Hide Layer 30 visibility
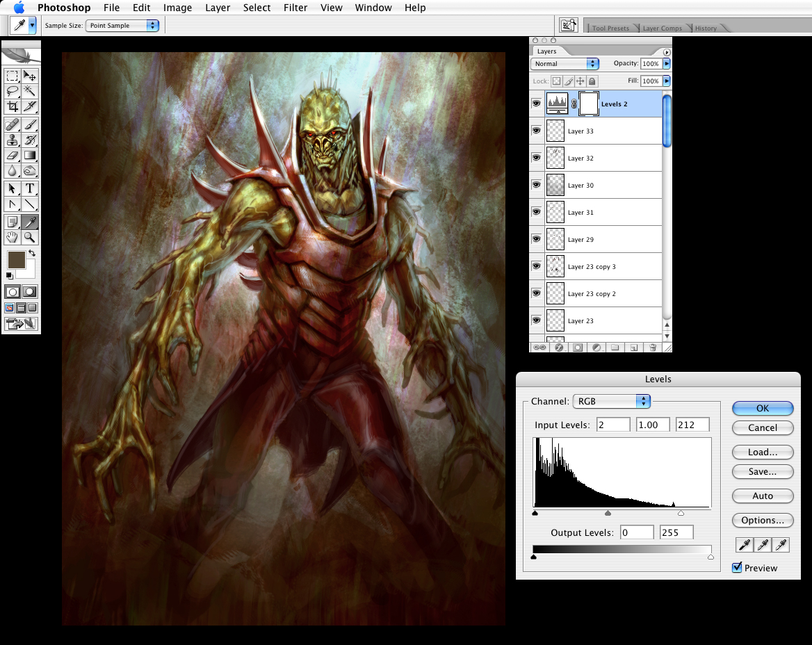This screenshot has width=812, height=645. click(537, 185)
